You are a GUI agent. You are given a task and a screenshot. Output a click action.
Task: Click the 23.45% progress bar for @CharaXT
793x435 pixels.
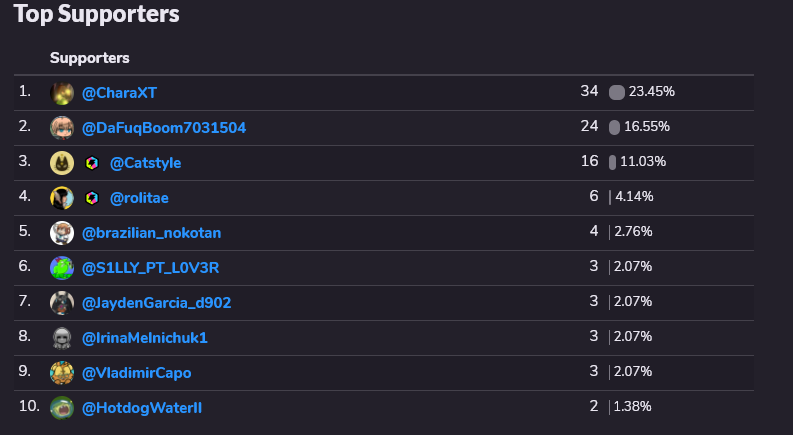pyautogui.click(x=616, y=93)
